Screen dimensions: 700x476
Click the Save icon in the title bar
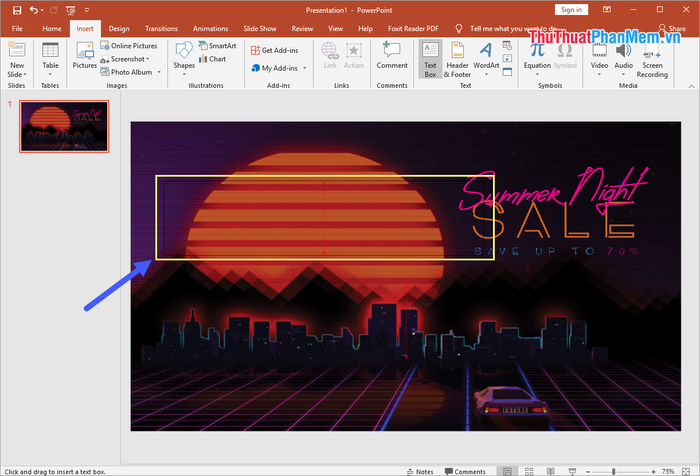[x=16, y=9]
